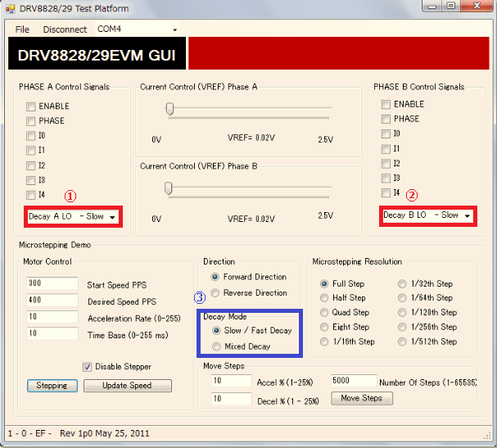
Task: Select 1/16th Step resolution
Action: pos(324,342)
